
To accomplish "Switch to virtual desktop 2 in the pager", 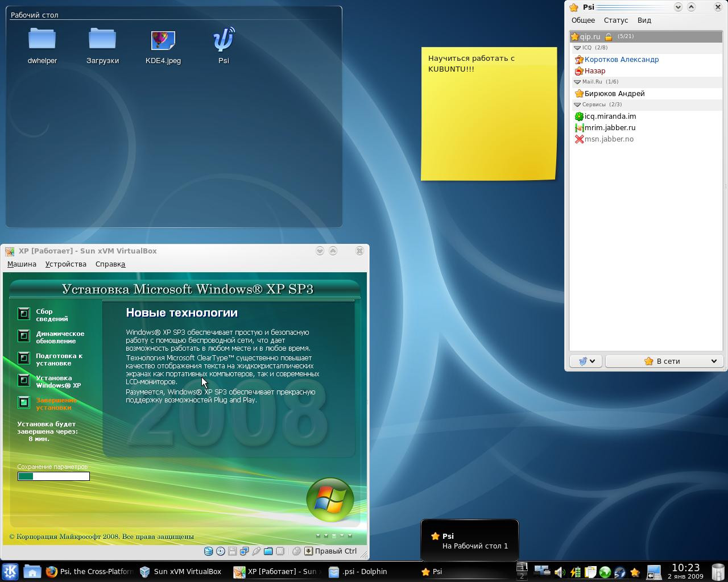I will point(522,576).
